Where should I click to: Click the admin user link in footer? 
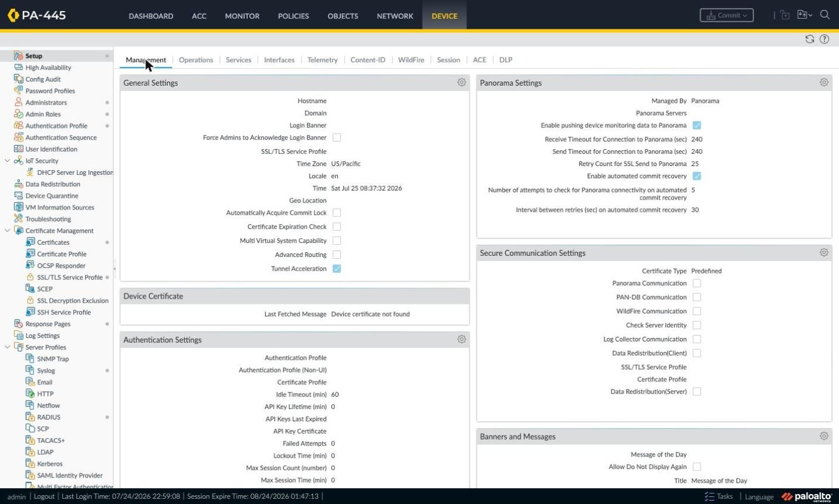[x=16, y=497]
